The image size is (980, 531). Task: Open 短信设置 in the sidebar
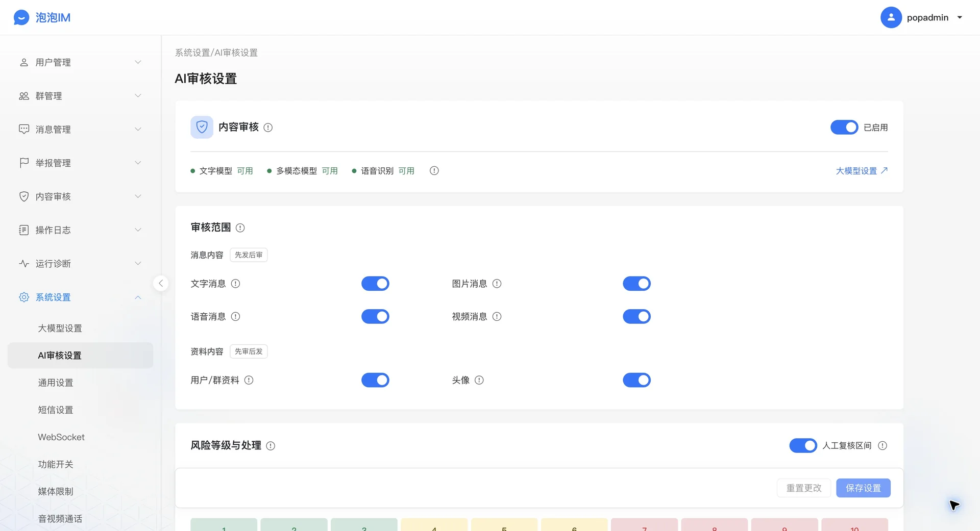[x=80, y=410]
